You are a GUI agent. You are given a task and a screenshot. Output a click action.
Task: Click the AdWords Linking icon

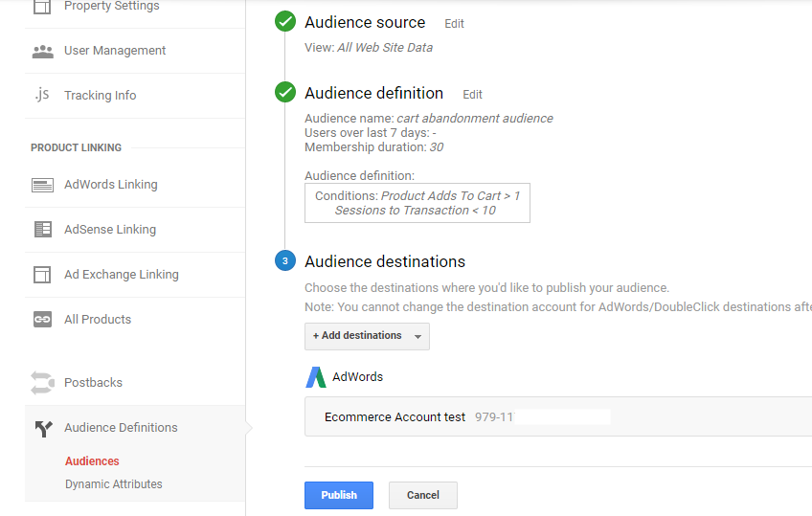pos(42,185)
